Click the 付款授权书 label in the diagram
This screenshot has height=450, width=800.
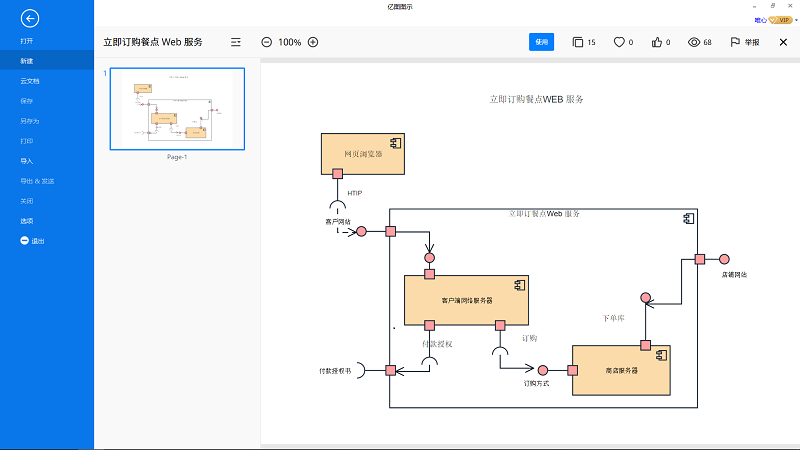point(335,371)
